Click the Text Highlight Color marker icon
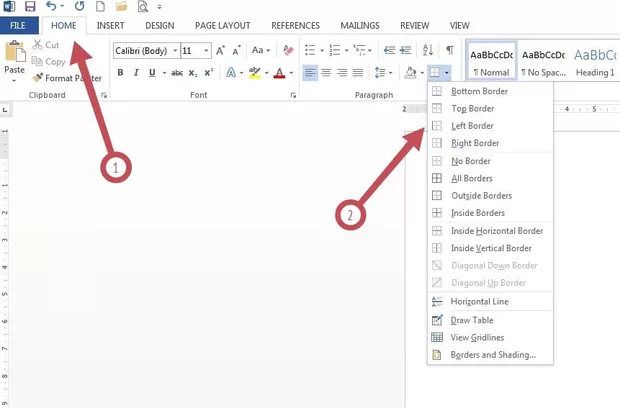 [255, 73]
